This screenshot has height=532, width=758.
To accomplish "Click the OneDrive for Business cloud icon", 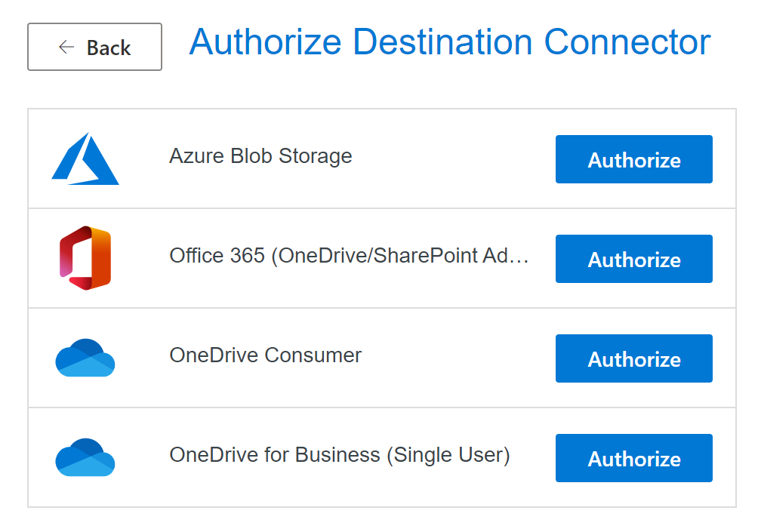I will coord(85,457).
